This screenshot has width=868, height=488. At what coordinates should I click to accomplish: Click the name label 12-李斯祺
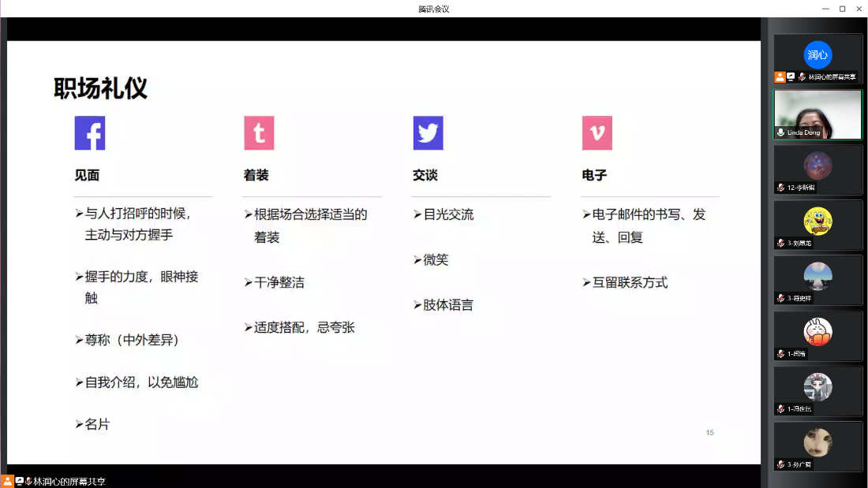click(801, 188)
